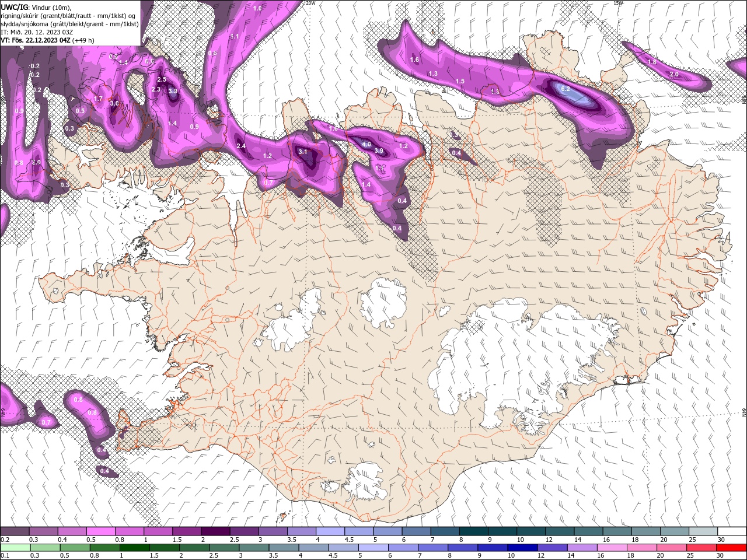Click the initial time 'IT: Mið. 20. 12. 2023 03Z'
This screenshot has width=747, height=560.
pos(37,32)
